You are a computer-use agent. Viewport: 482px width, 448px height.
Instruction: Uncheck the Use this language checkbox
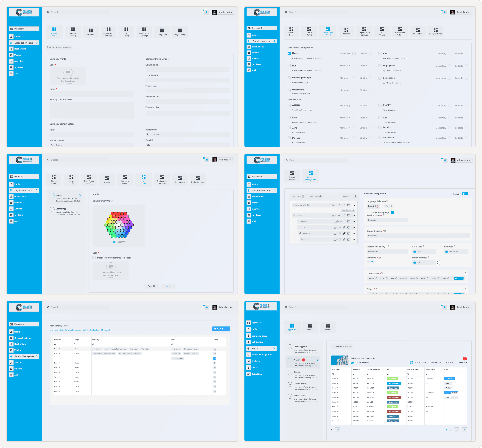(392, 213)
